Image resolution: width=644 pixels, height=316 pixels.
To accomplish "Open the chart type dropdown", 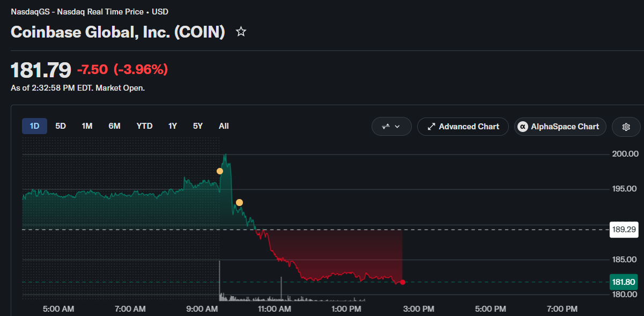I will point(391,127).
